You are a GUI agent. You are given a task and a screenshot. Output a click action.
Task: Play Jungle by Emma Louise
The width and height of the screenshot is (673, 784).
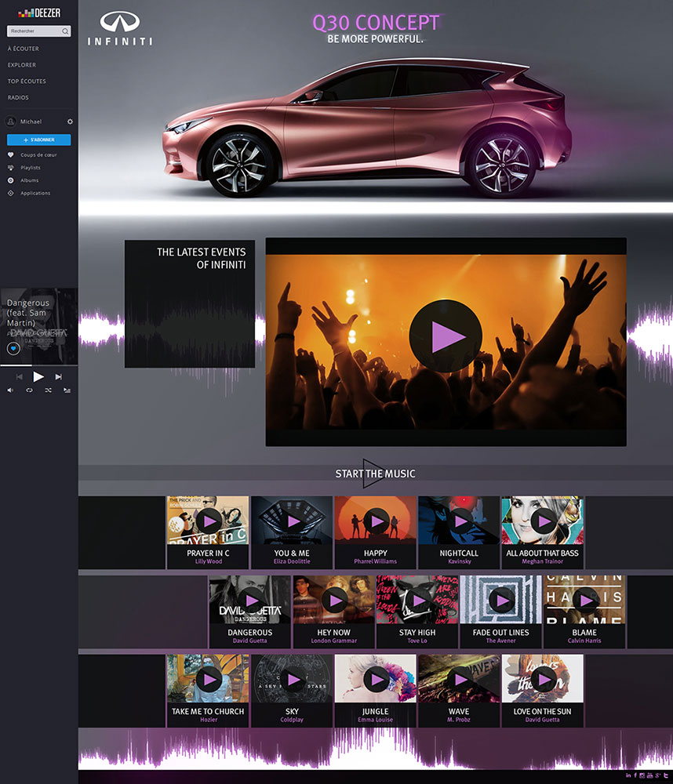pyautogui.click(x=377, y=680)
